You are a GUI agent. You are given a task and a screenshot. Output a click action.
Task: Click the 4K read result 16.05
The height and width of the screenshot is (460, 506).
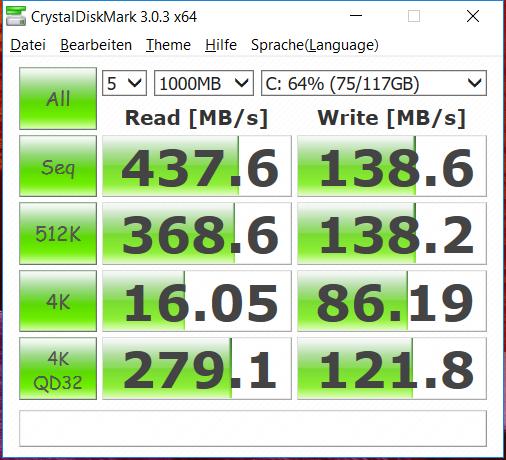tap(197, 301)
